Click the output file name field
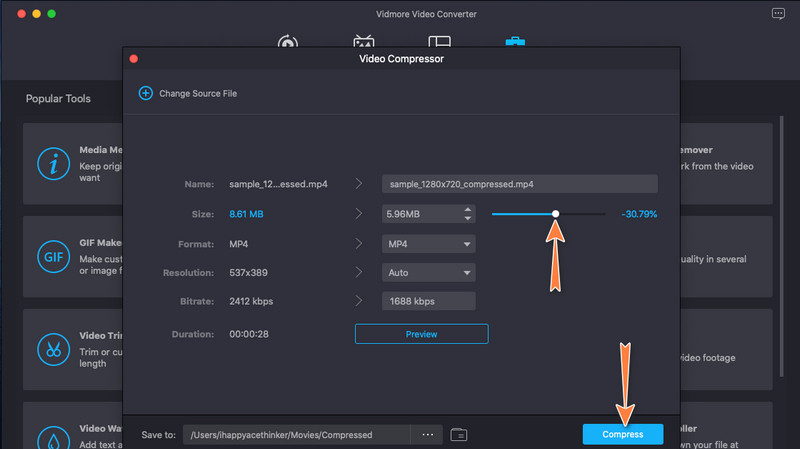The width and height of the screenshot is (800, 449). [519, 184]
